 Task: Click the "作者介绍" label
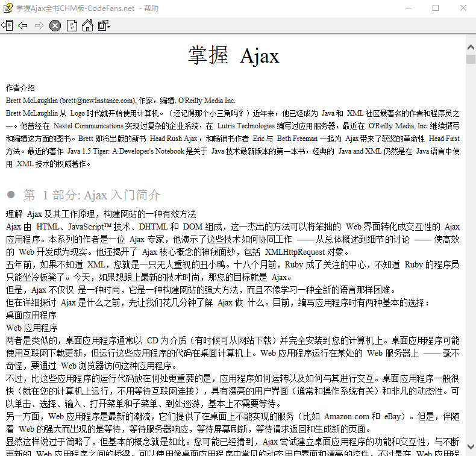click(20, 88)
